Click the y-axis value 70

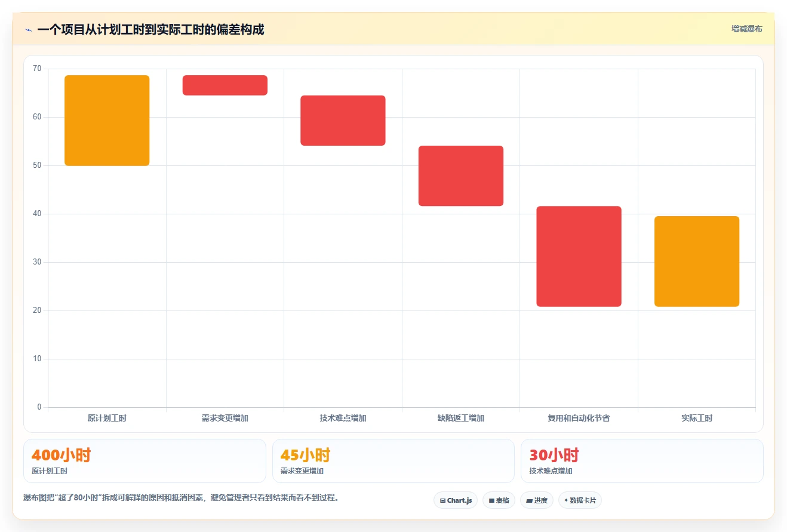37,69
